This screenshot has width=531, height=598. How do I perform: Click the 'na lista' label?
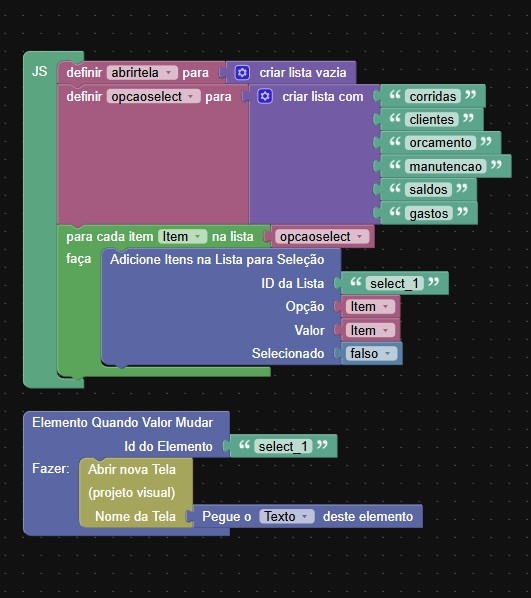click(233, 237)
